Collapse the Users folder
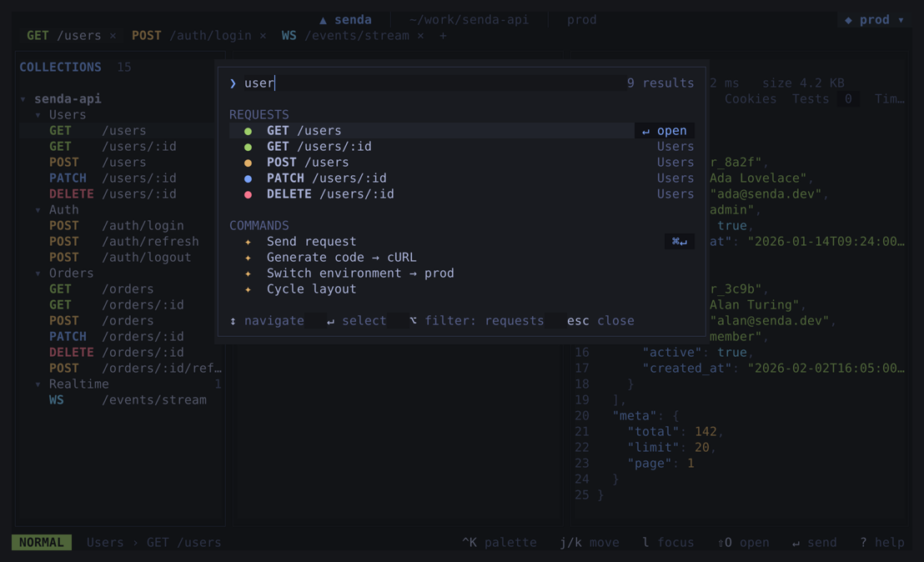This screenshot has height=562, width=924. click(x=38, y=115)
